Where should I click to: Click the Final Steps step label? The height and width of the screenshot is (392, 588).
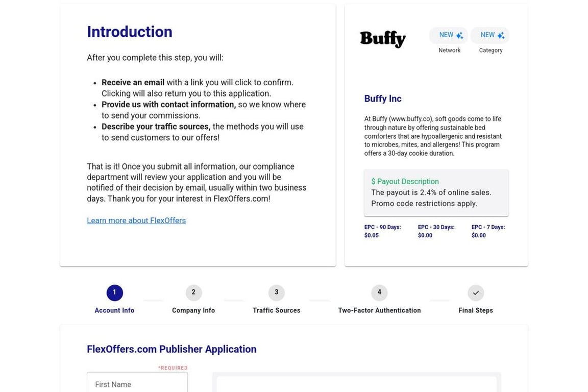click(476, 310)
